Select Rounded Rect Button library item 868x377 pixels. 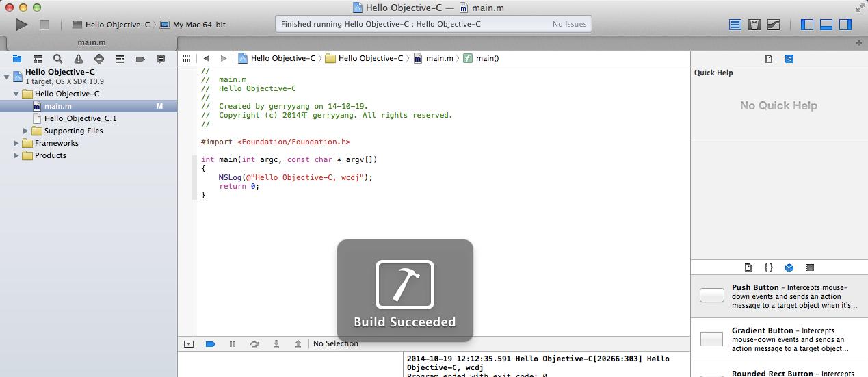click(x=780, y=370)
